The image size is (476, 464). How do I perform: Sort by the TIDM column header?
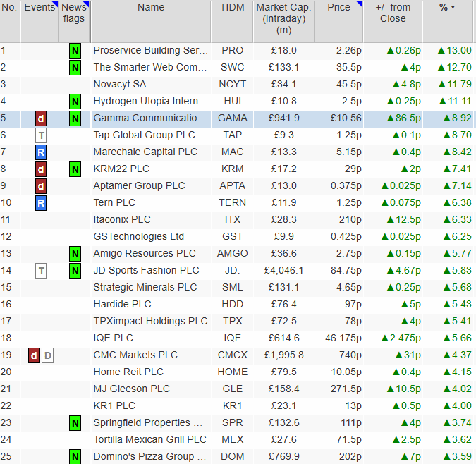coord(232,22)
